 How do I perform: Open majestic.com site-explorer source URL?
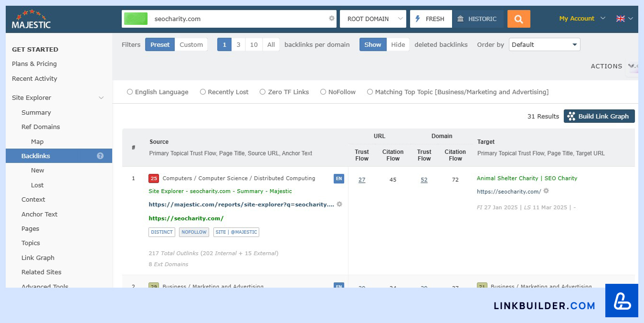241,204
